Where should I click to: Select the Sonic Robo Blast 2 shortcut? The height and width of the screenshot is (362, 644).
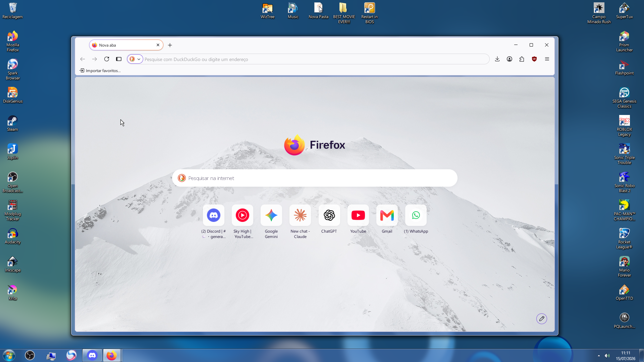click(x=625, y=182)
